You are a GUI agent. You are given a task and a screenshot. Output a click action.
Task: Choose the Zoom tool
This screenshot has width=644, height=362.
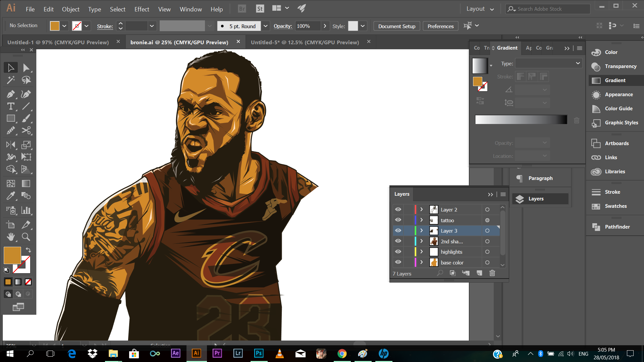point(26,237)
